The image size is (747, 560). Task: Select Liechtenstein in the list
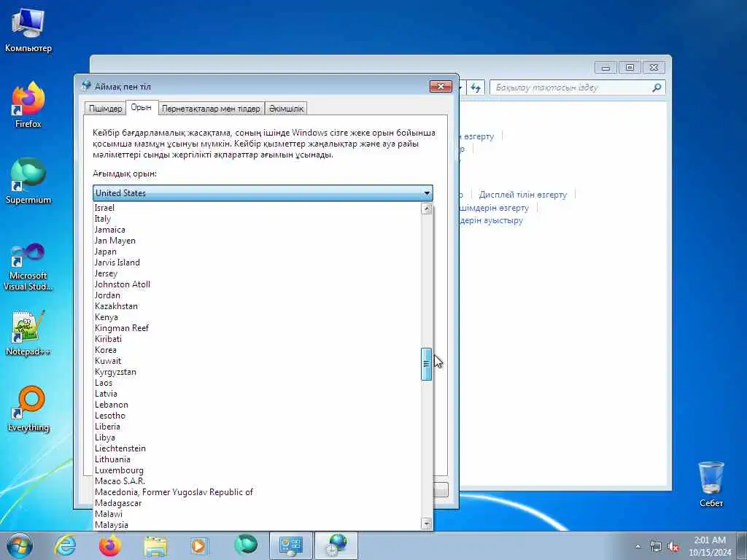258,448
